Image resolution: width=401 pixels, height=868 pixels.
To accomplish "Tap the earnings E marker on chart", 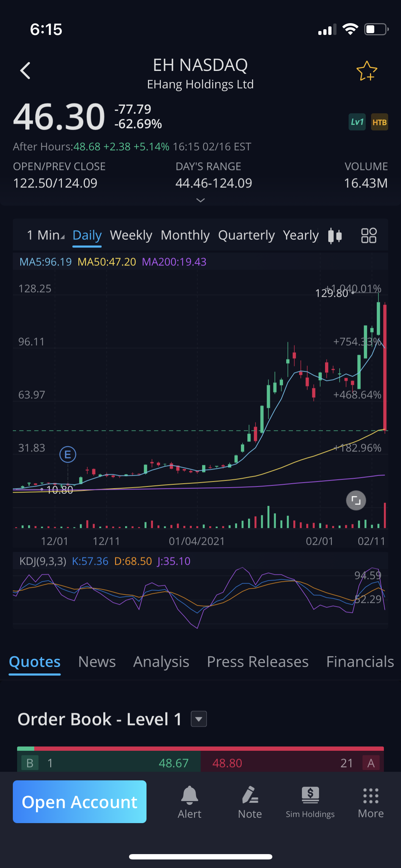I will 68,455.
